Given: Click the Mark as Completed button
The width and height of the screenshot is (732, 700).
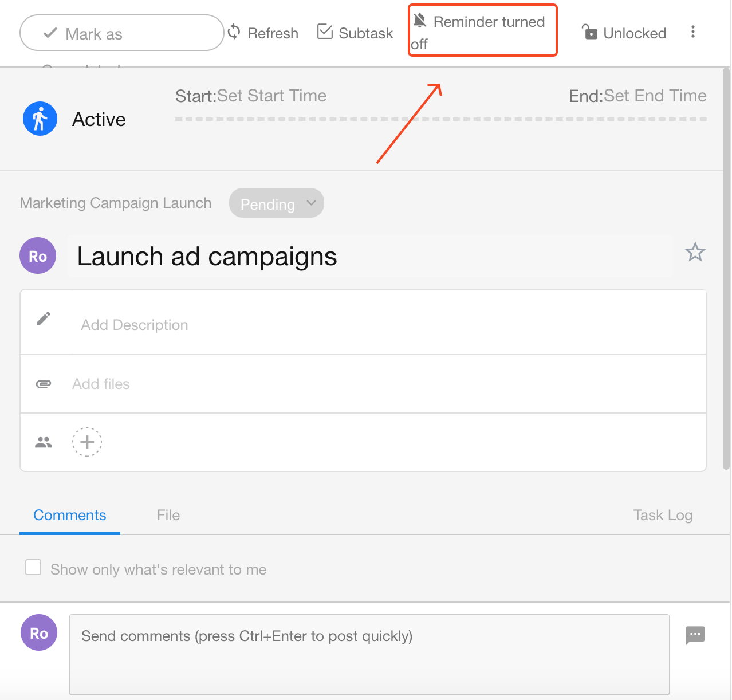Looking at the screenshot, I should pyautogui.click(x=121, y=33).
